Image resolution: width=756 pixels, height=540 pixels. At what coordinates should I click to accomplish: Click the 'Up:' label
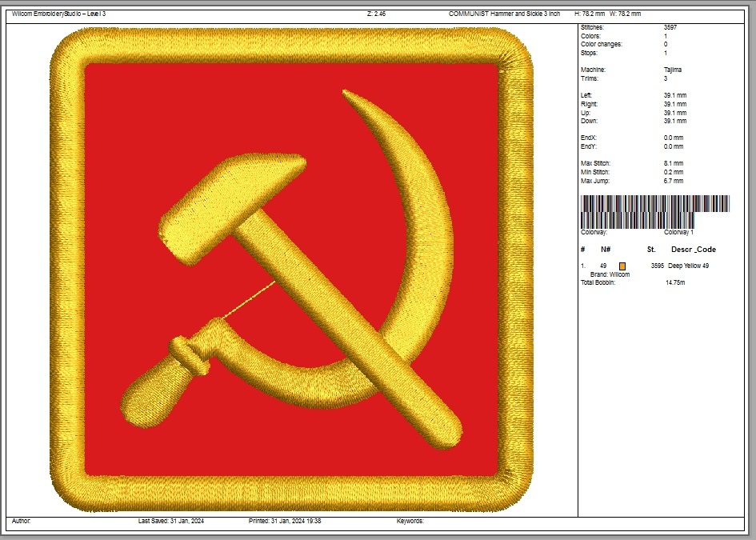pyautogui.click(x=586, y=113)
